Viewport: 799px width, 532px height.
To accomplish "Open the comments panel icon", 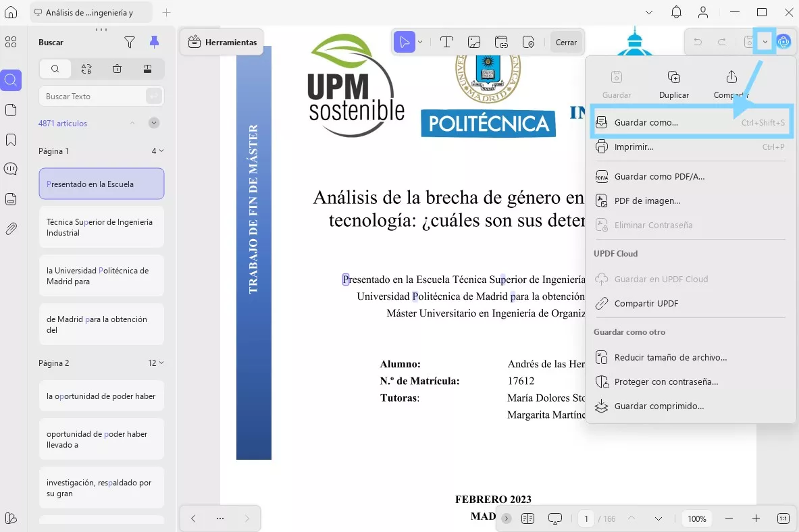I will [x=11, y=169].
